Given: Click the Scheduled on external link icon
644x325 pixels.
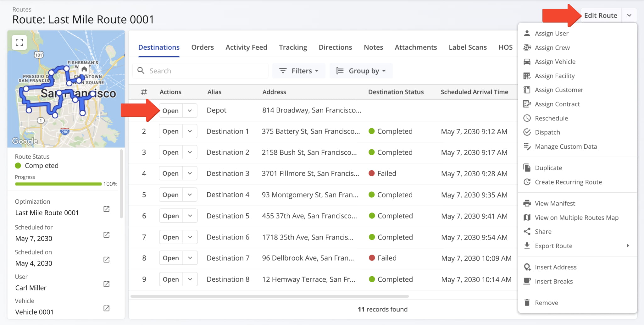Looking at the screenshot, I should coord(107,260).
